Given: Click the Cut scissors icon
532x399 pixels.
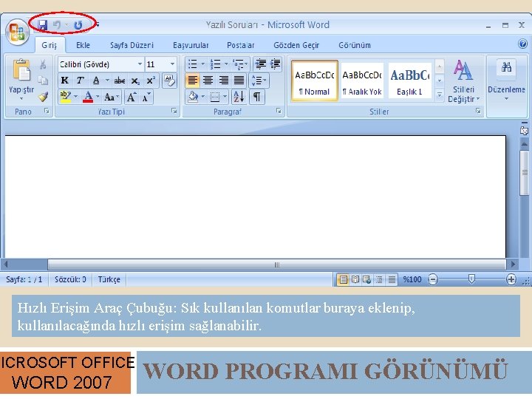Looking at the screenshot, I should (43, 64).
